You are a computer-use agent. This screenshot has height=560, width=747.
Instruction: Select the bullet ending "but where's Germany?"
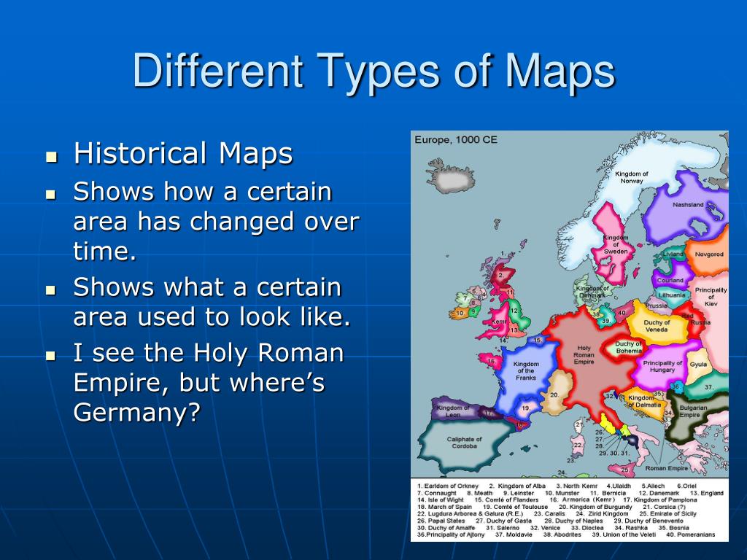coord(209,382)
